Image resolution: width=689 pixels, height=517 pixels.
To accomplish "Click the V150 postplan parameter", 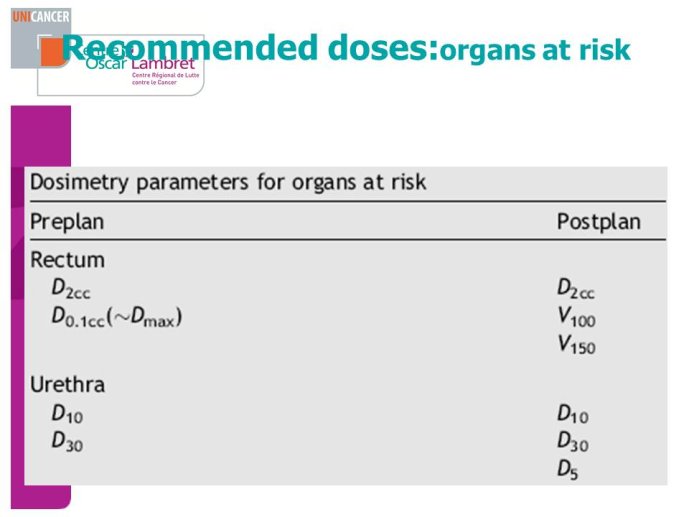I will [x=576, y=345].
